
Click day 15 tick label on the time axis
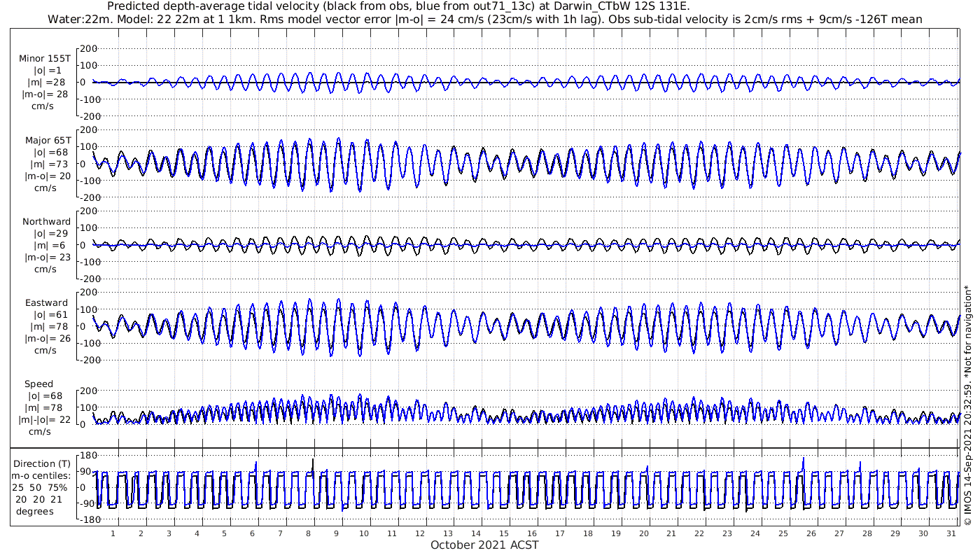[503, 533]
